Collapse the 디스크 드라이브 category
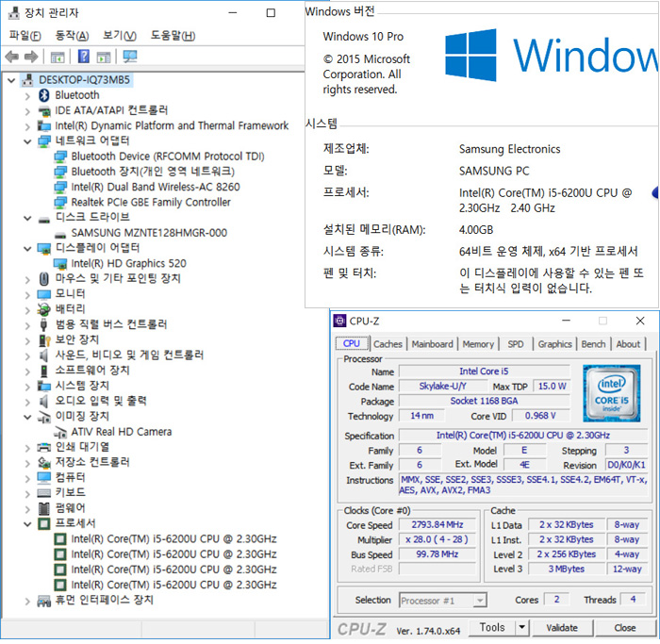 click(27, 218)
